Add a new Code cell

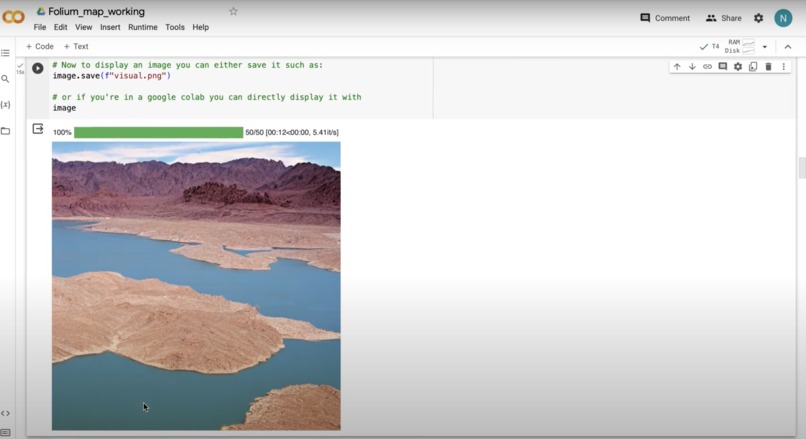pos(40,46)
